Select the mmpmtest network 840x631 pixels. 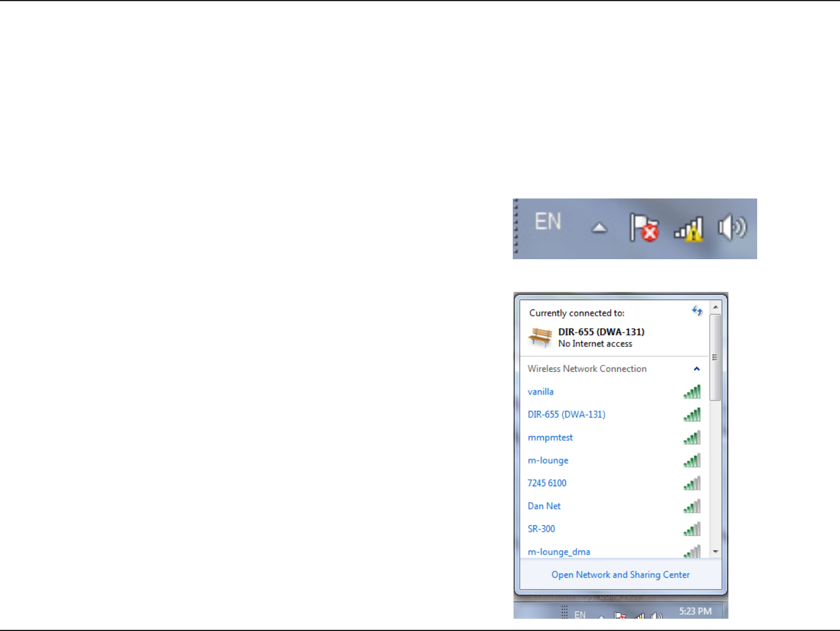[x=614, y=437]
